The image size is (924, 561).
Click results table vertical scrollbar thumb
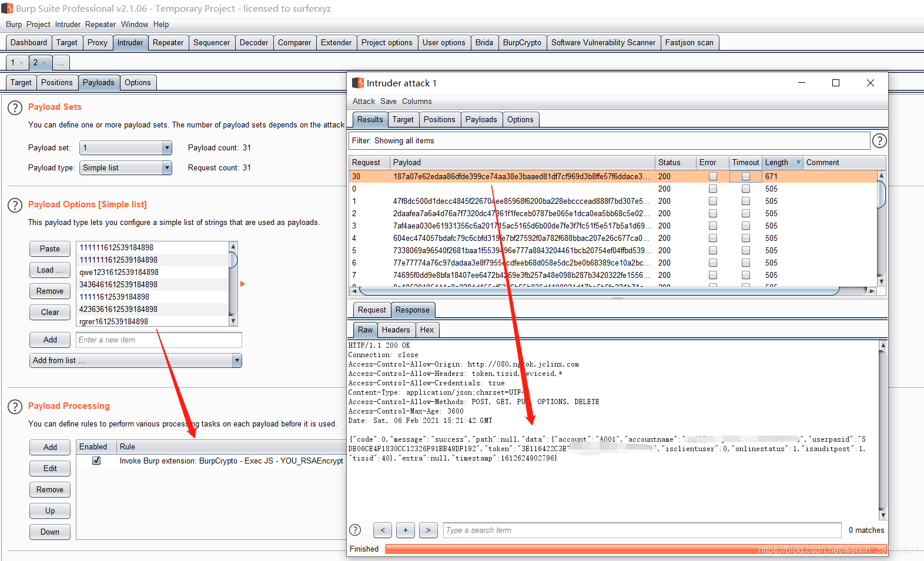[x=881, y=194]
